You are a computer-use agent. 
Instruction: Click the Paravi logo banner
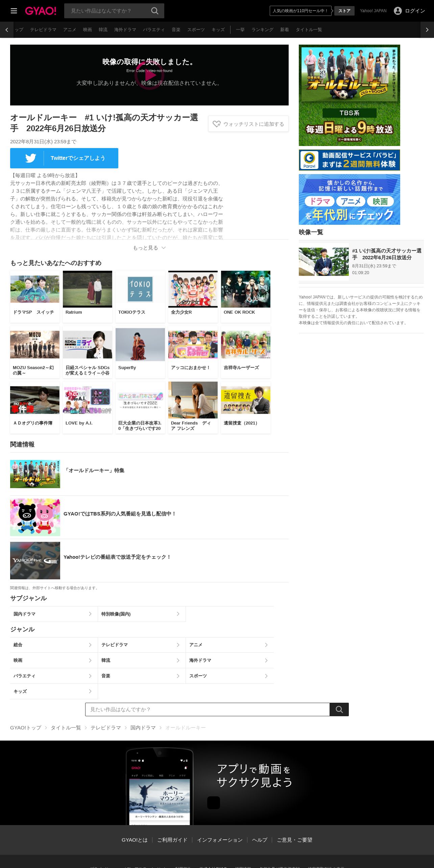[349, 160]
